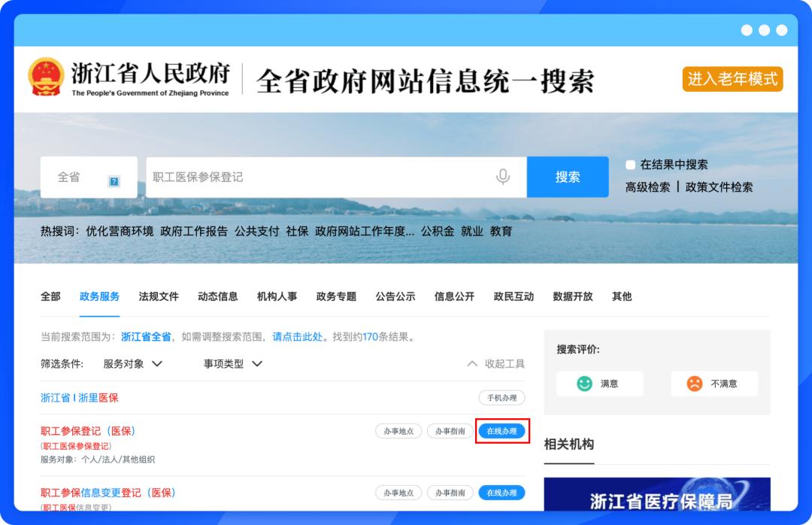
Task: Enable the 在结果中搜索 checkbox
Action: 630,165
